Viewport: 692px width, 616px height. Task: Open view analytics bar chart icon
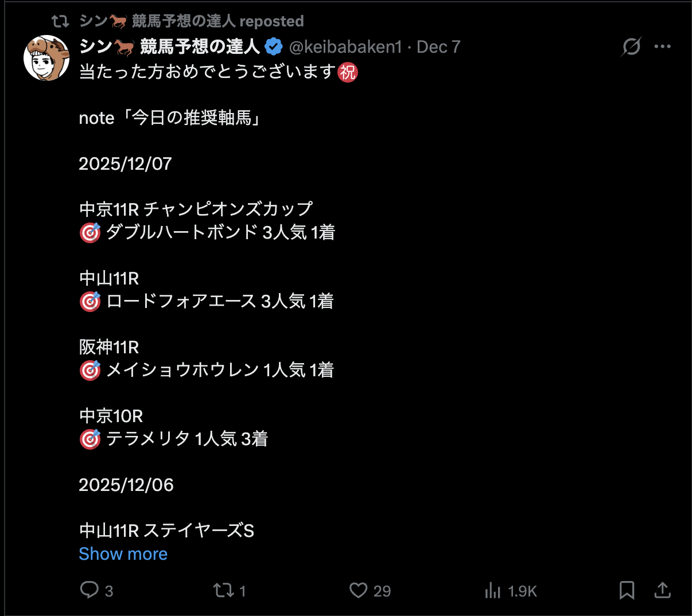tap(493, 590)
